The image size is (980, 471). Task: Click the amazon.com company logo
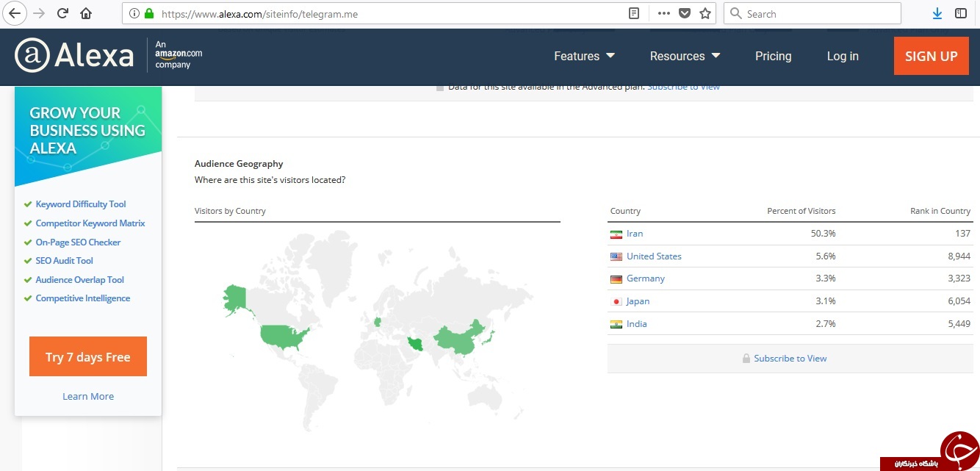click(x=179, y=55)
